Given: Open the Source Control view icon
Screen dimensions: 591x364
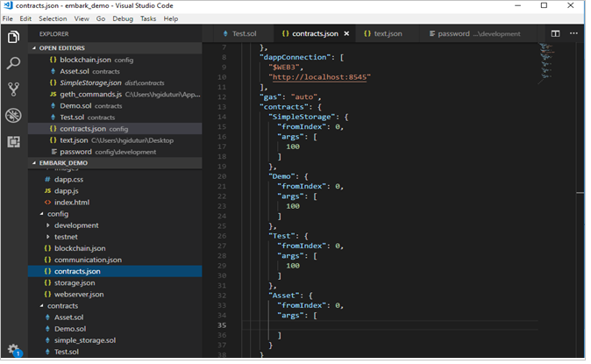Looking at the screenshot, I should pyautogui.click(x=13, y=89).
